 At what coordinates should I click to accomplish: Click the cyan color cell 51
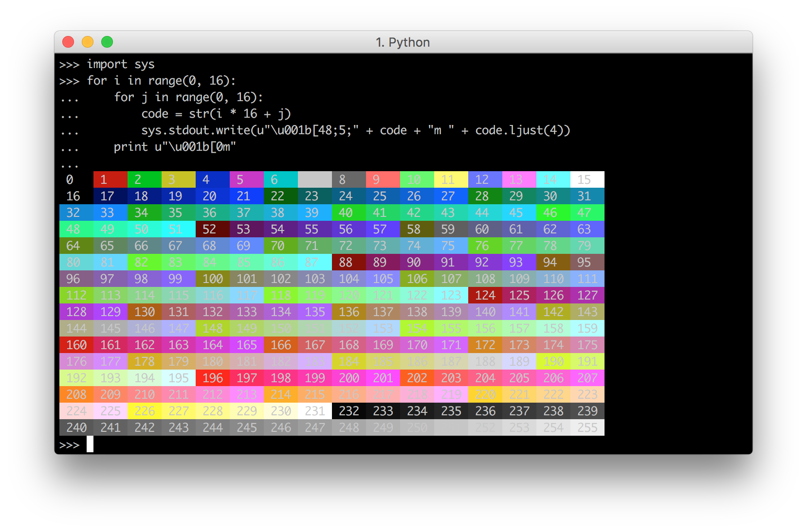178,229
